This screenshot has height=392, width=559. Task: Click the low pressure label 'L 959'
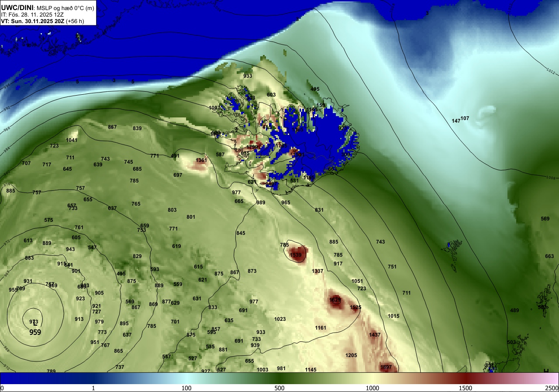pos(35,328)
